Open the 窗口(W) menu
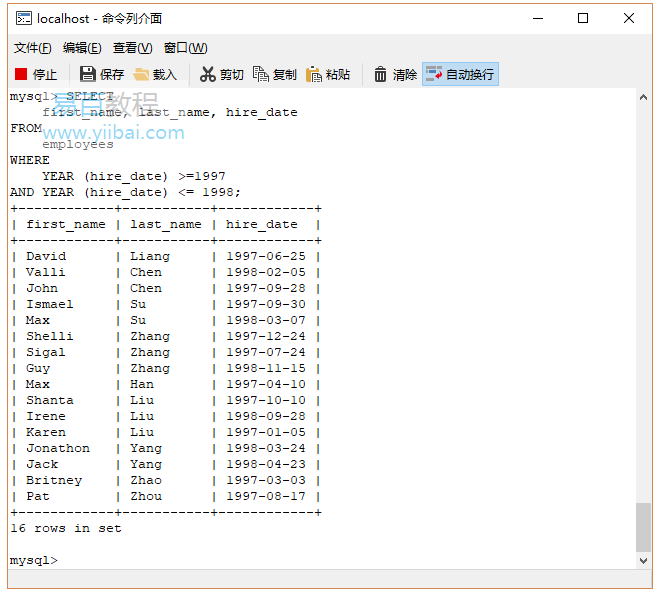This screenshot has width=660, height=593. 185,48
